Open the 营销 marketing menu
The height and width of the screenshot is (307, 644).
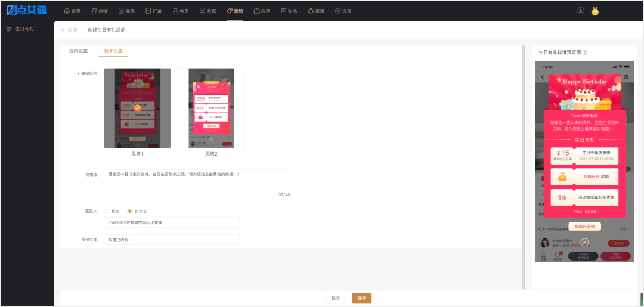point(235,11)
